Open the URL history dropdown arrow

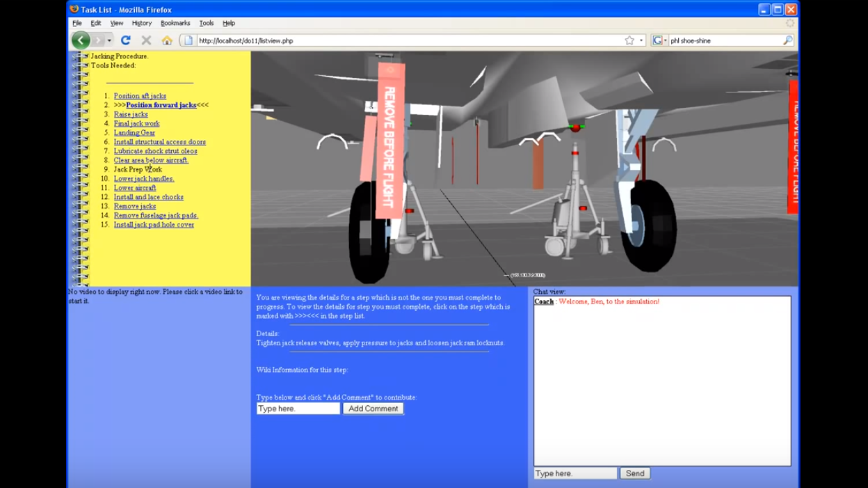coord(641,40)
